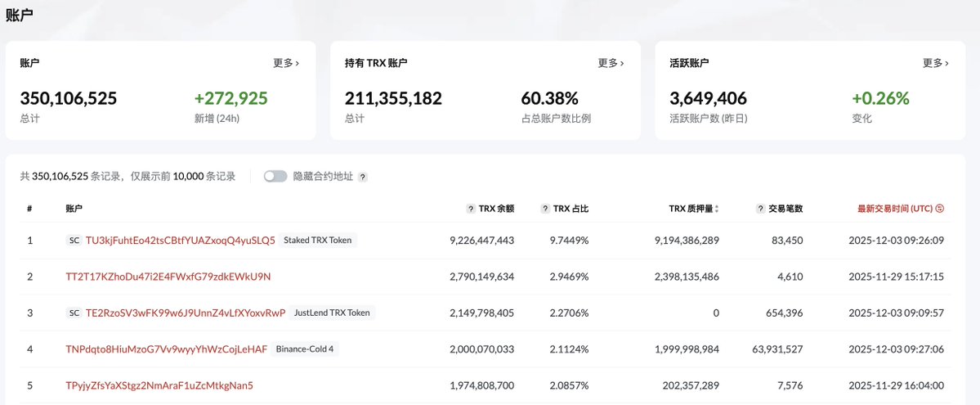Screen dimensions: 980x405
Task: Open 更多 in the 持有 TRX 账户 card
Action: pos(611,63)
